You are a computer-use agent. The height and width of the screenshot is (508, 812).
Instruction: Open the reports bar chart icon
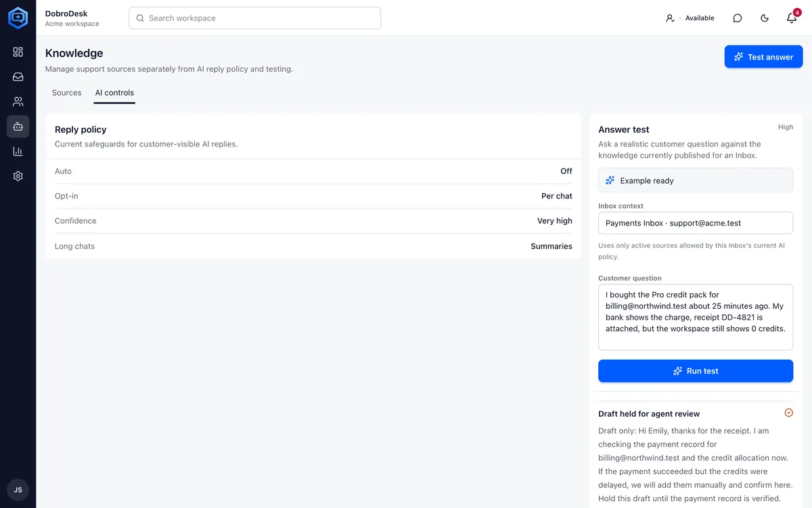point(18,151)
